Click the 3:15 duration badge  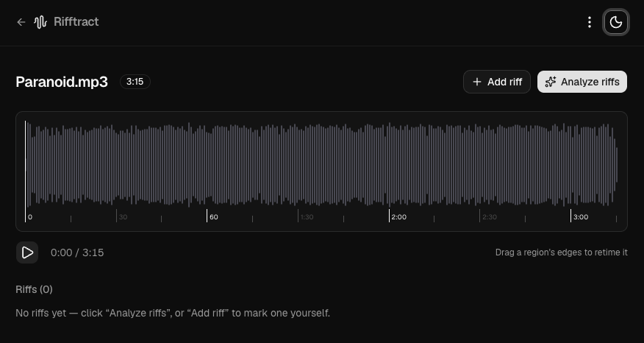[x=135, y=82]
